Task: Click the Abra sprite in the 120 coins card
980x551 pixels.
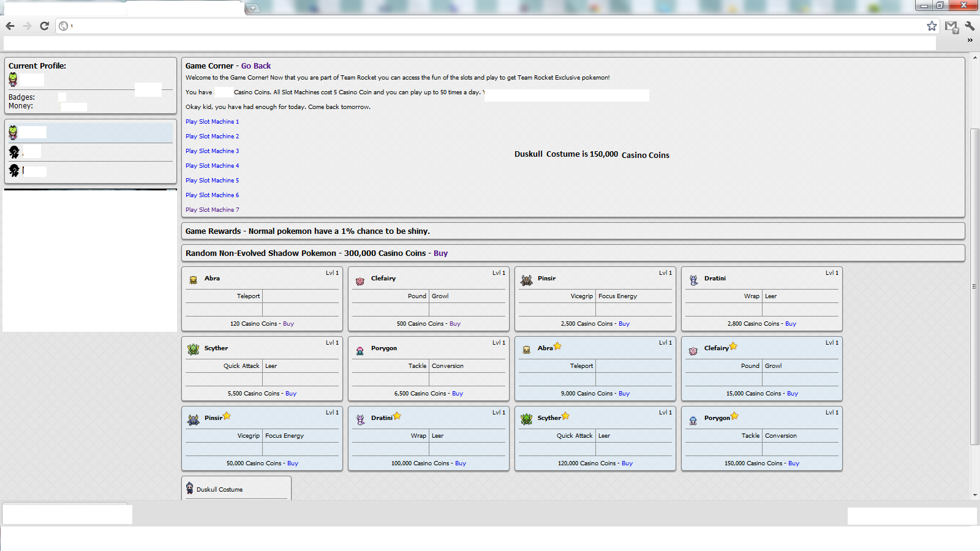Action: point(193,280)
